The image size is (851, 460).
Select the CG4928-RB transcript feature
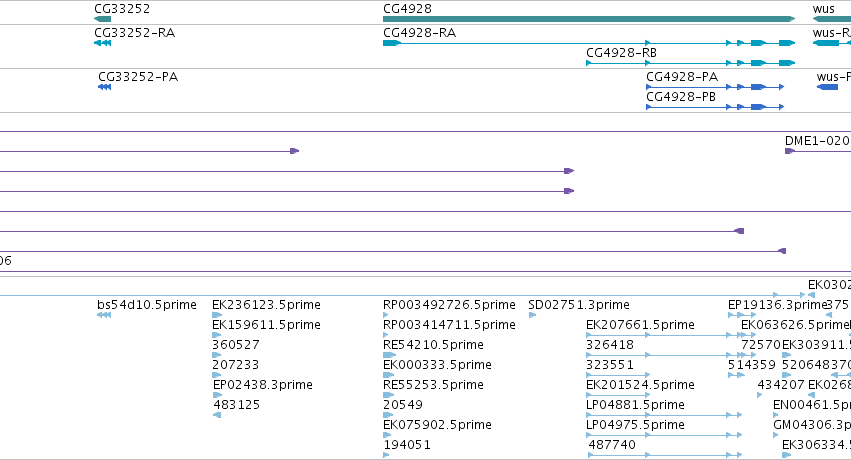click(x=690, y=63)
